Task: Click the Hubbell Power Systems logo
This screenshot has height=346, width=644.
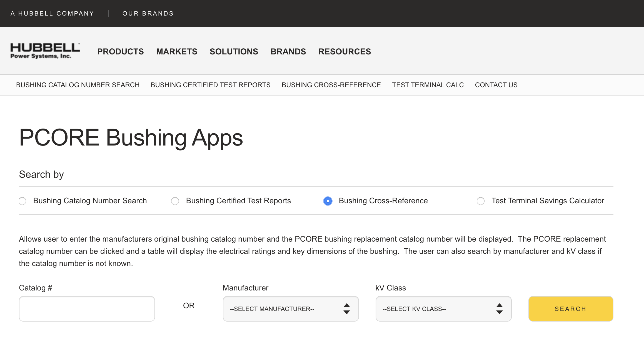Action: point(45,51)
